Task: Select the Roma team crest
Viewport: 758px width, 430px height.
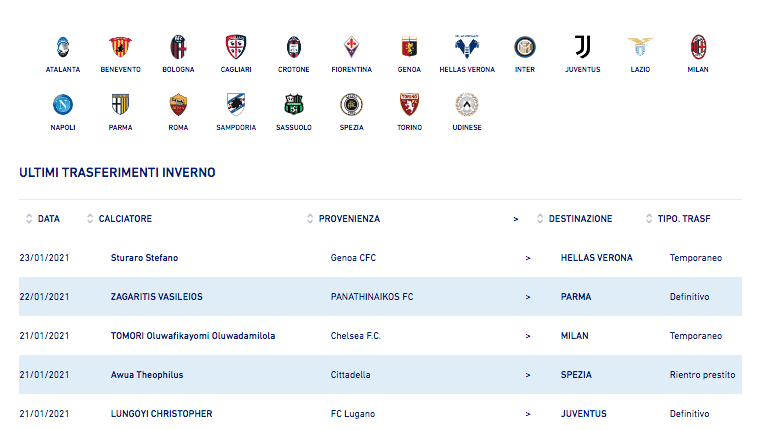Action: pos(179,104)
